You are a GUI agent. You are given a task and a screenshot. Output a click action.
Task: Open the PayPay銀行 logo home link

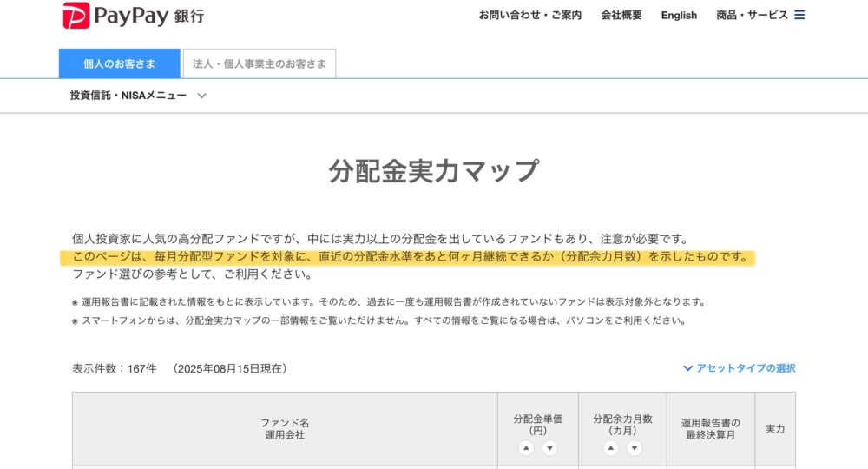(x=134, y=16)
